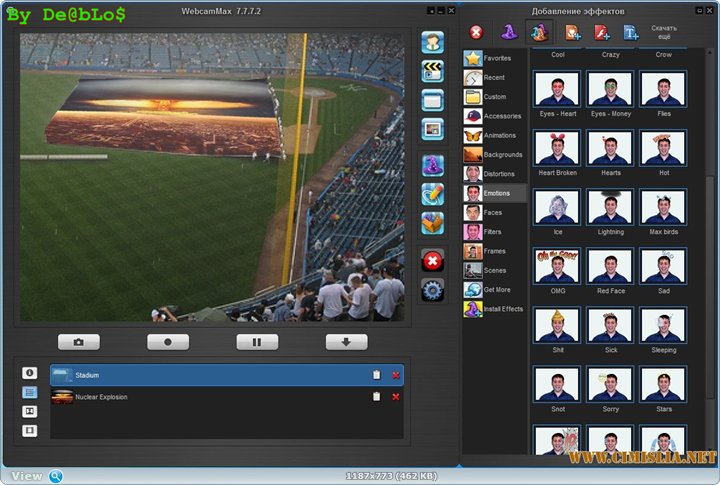720x485 pixels.
Task: Select the Emotions effects category
Action: tap(495, 193)
